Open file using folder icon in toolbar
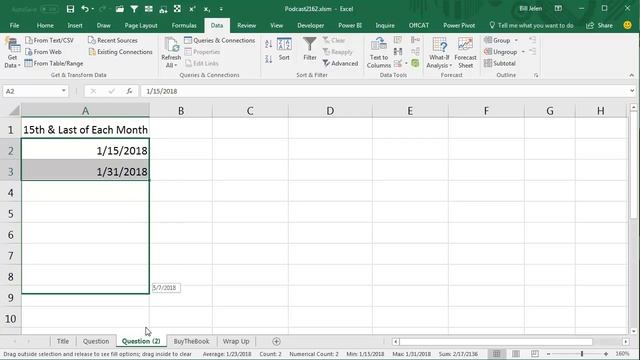Image resolution: width=640 pixels, height=360 pixels. (x=120, y=9)
